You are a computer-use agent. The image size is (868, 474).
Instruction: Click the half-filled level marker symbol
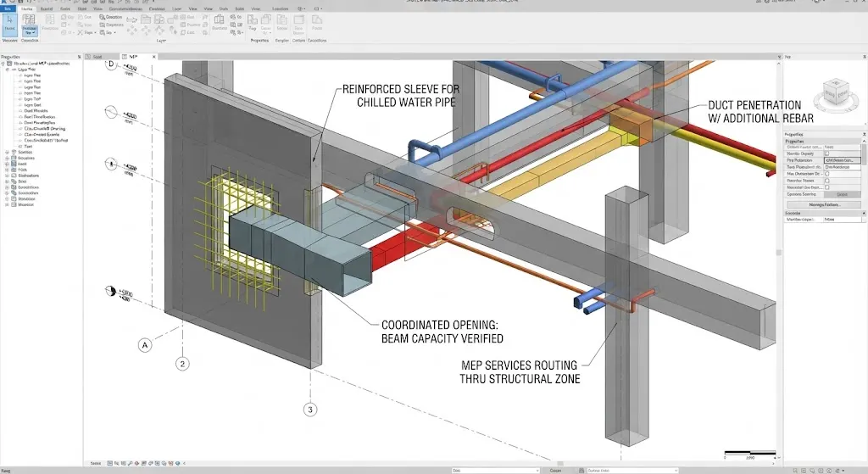[x=111, y=291]
